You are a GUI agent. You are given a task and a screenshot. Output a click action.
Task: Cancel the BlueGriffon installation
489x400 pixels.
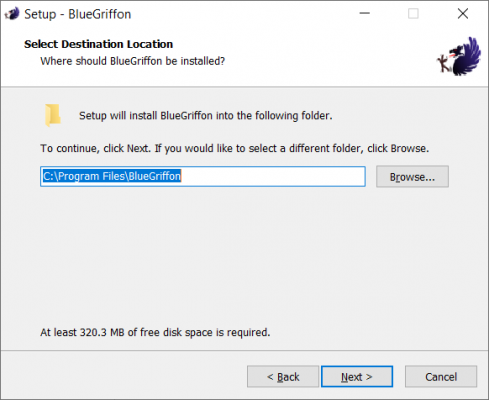pos(441,377)
